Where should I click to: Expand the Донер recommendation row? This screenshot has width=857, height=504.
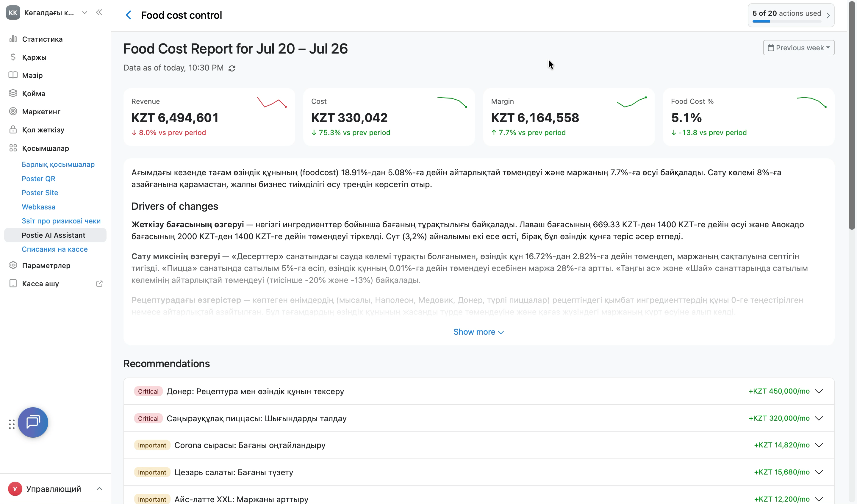(x=479, y=391)
